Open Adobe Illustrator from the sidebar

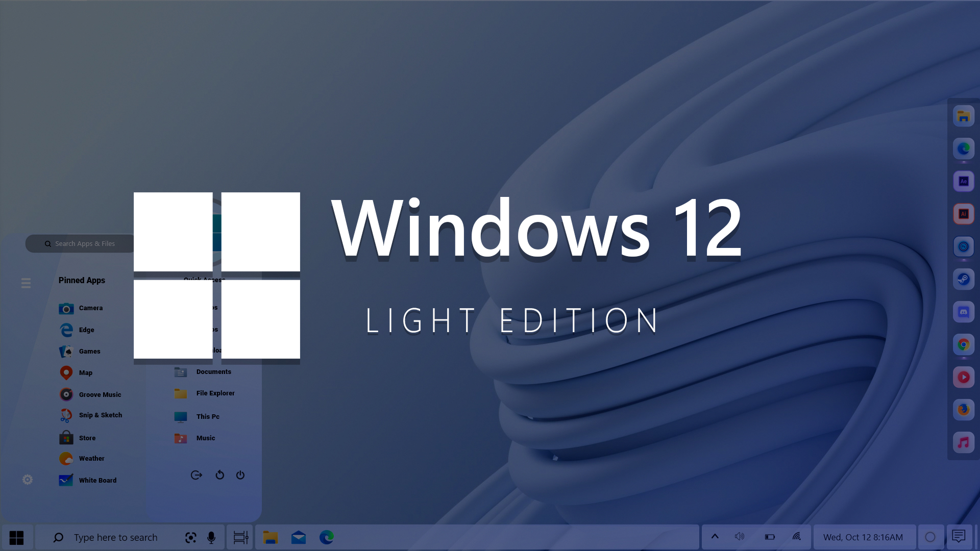click(964, 214)
